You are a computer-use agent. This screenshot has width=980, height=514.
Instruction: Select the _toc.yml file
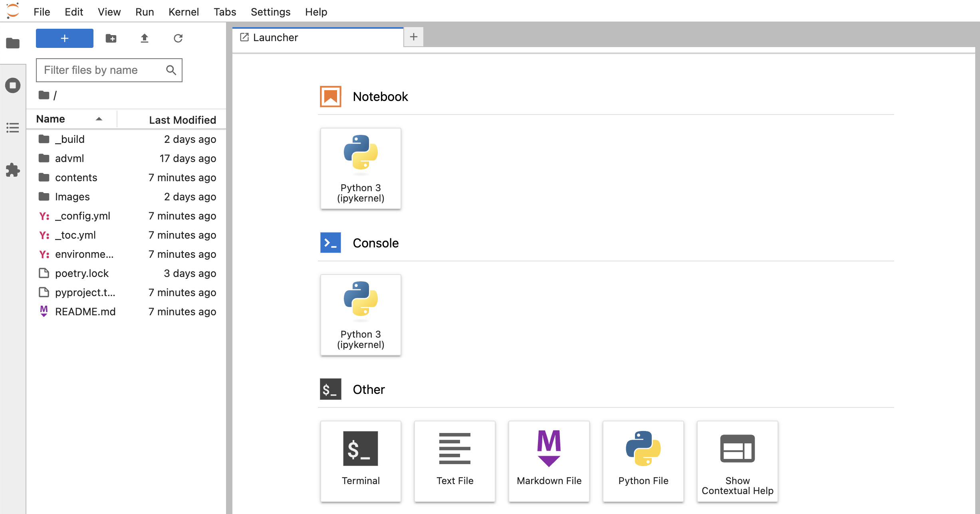tap(126, 235)
